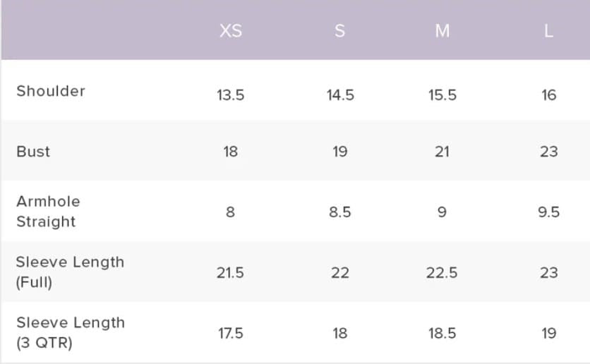Viewport: 590px width, 364px height.
Task: Click the XS Armhole value 8
Action: [x=230, y=212]
